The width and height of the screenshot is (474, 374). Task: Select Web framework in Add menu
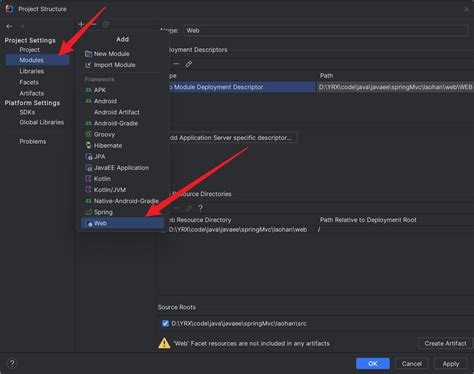click(122, 223)
